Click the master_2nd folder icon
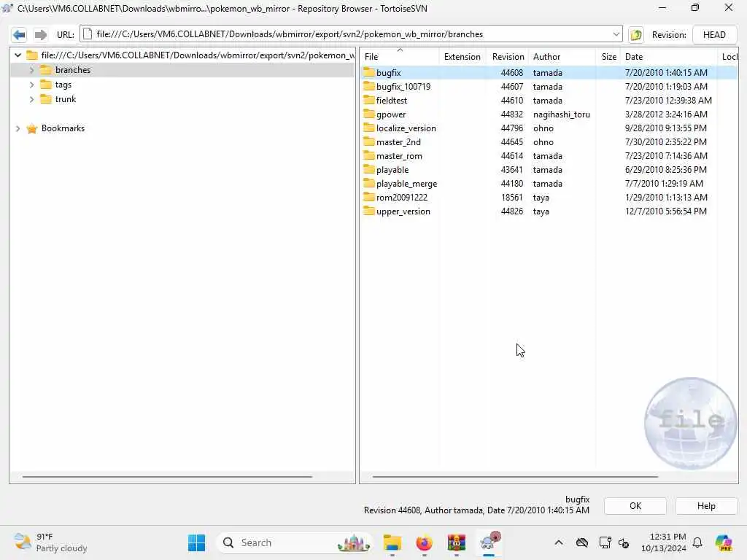 click(368, 141)
